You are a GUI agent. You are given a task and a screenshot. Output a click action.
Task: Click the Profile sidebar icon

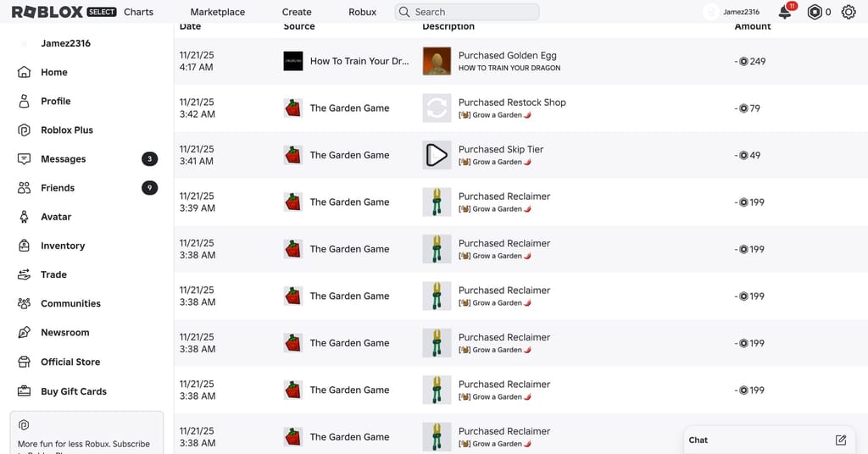(x=24, y=101)
